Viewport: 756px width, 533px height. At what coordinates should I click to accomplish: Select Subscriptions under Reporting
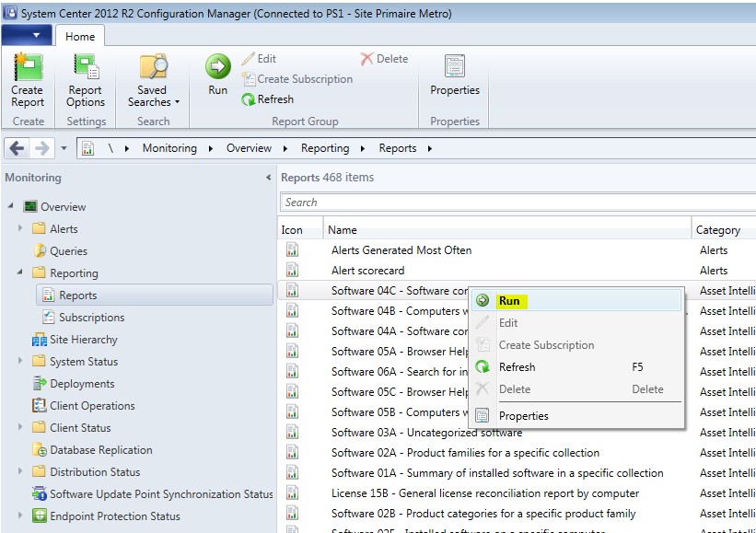91,318
